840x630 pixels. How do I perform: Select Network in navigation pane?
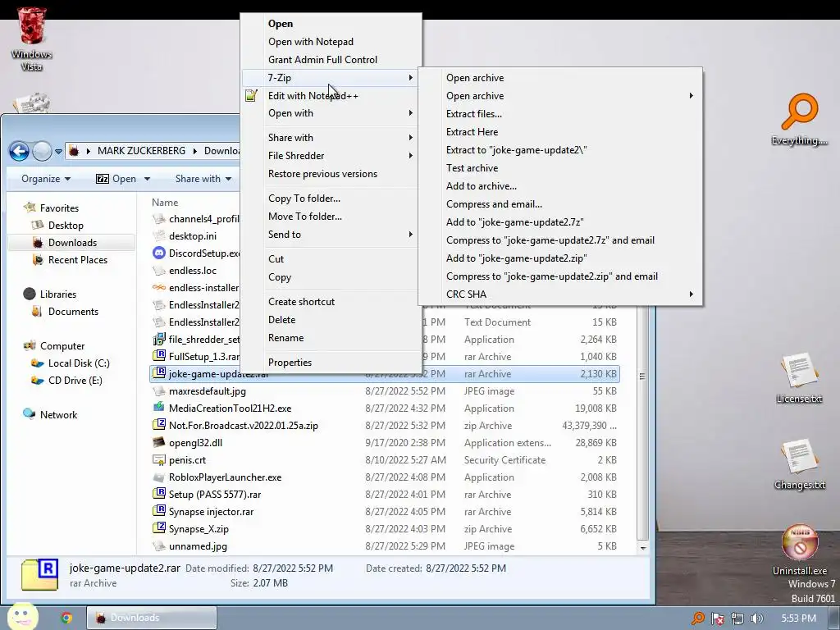(58, 414)
